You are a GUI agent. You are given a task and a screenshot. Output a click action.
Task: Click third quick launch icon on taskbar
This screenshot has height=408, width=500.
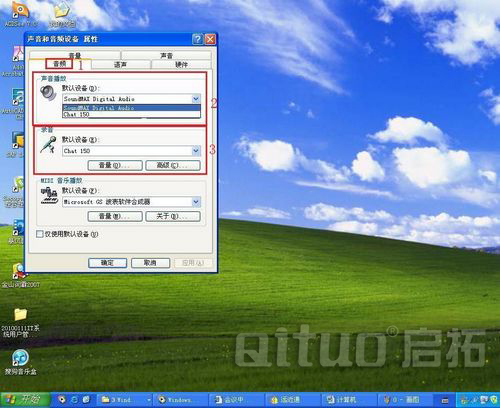click(x=86, y=399)
